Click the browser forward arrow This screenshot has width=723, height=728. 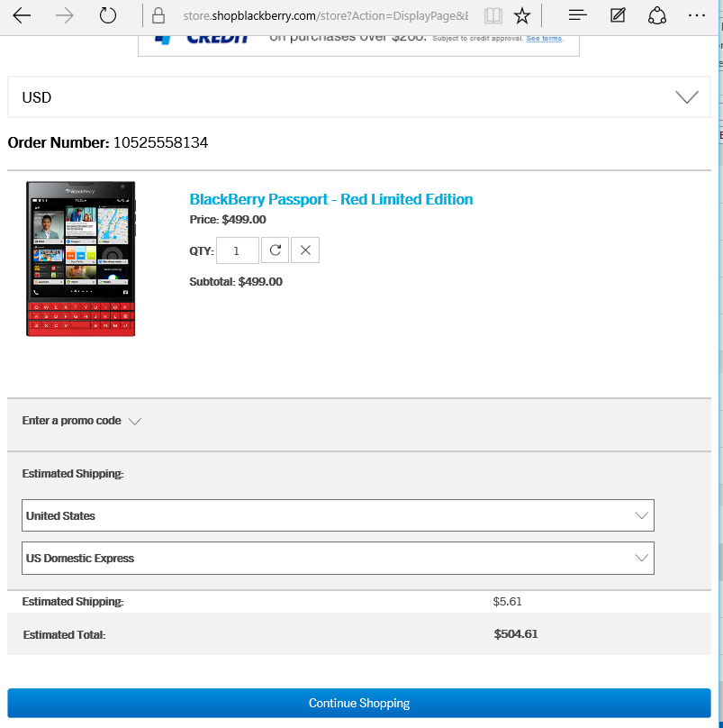65,15
